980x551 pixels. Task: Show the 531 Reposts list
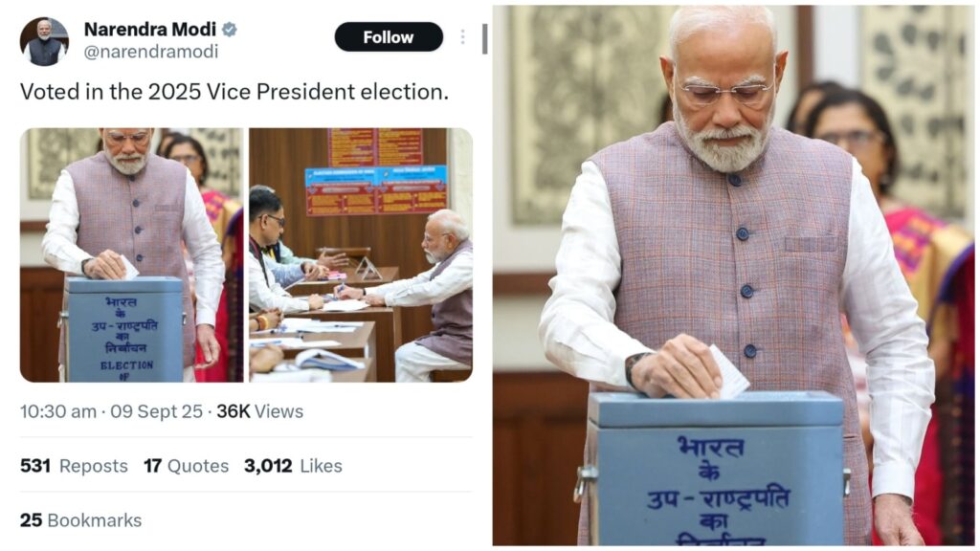tap(74, 466)
